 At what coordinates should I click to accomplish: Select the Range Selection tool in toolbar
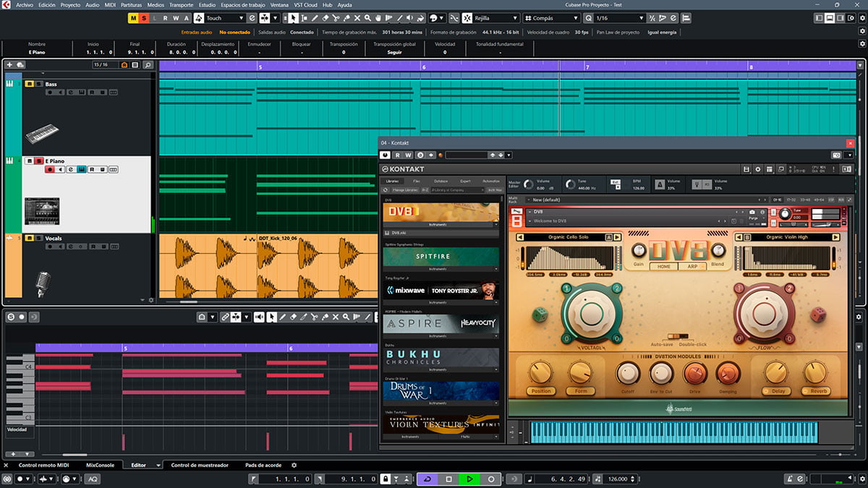point(303,17)
